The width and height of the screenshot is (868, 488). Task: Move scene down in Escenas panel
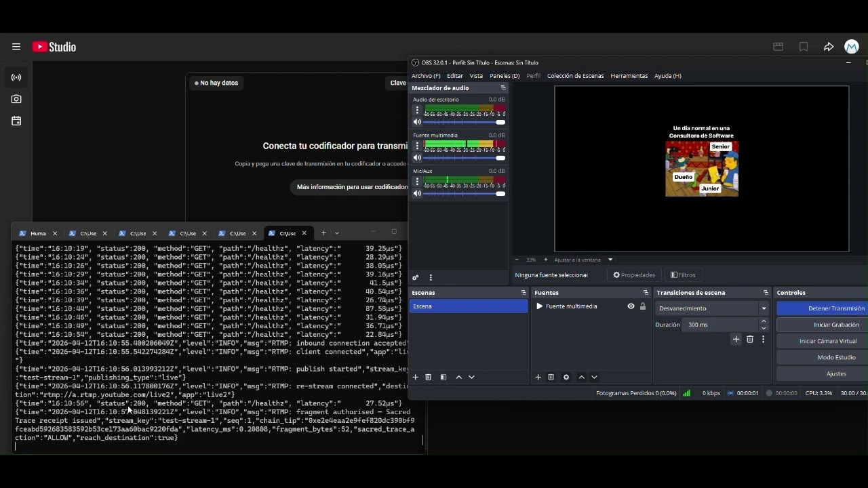(472, 377)
